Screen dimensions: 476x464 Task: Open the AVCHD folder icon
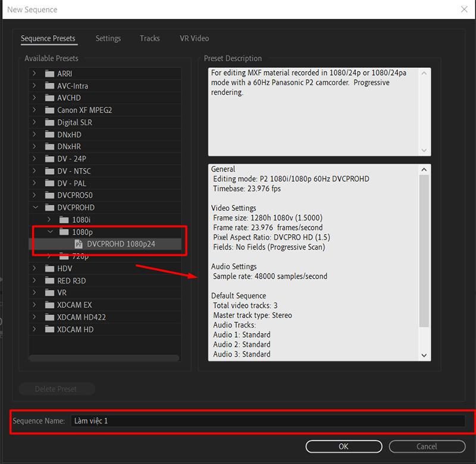(49, 98)
